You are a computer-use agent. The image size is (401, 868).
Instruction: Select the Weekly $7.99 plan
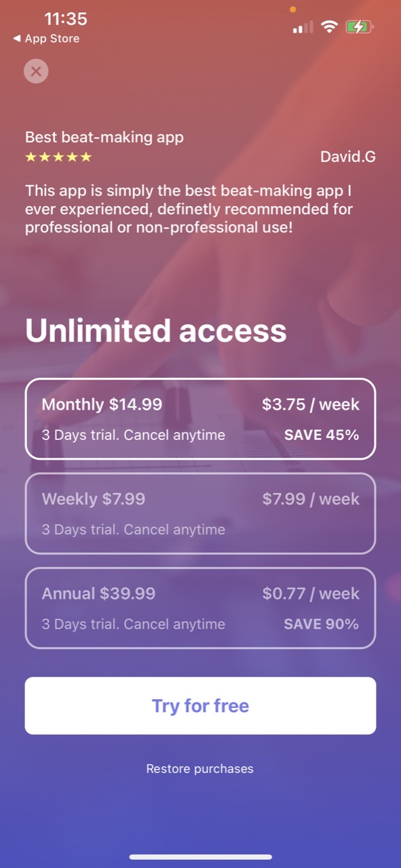coord(200,513)
